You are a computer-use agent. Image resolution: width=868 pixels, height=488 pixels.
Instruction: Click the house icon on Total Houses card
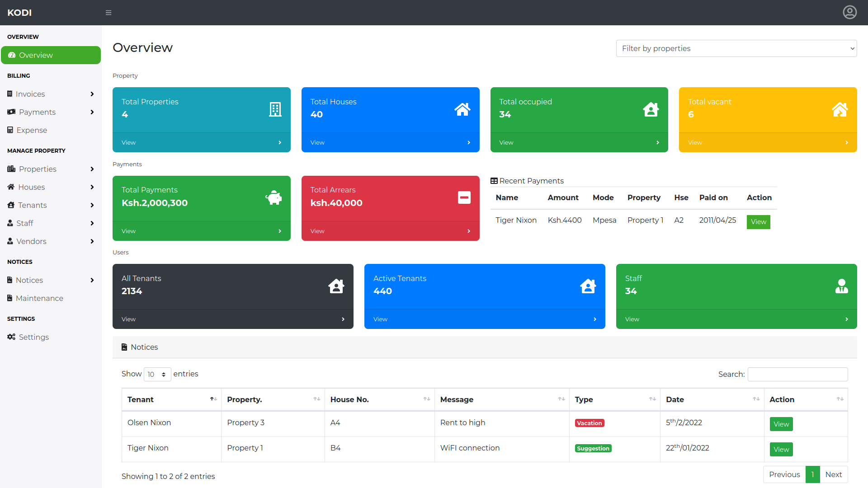point(462,109)
